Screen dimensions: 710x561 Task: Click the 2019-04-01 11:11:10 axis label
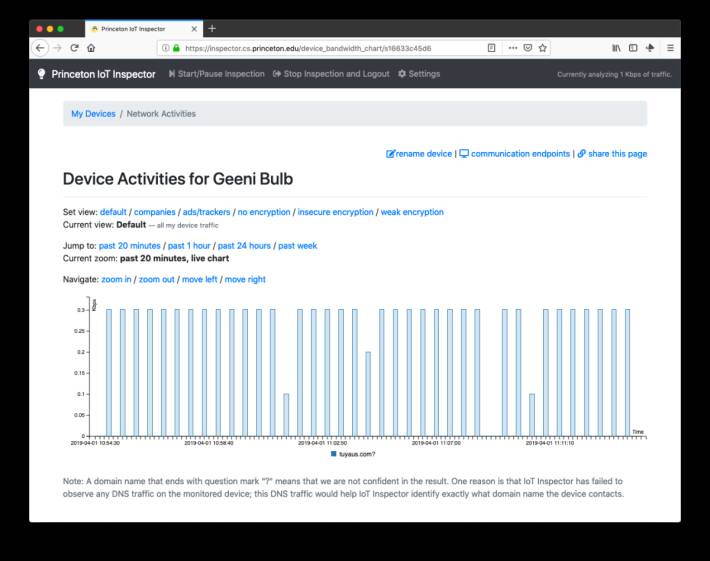pyautogui.click(x=550, y=443)
